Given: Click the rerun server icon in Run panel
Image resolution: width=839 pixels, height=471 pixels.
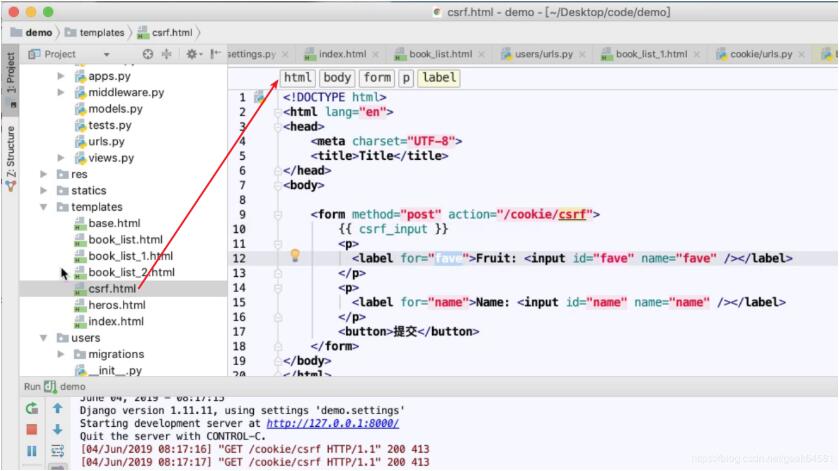Looking at the screenshot, I should click(x=32, y=408).
